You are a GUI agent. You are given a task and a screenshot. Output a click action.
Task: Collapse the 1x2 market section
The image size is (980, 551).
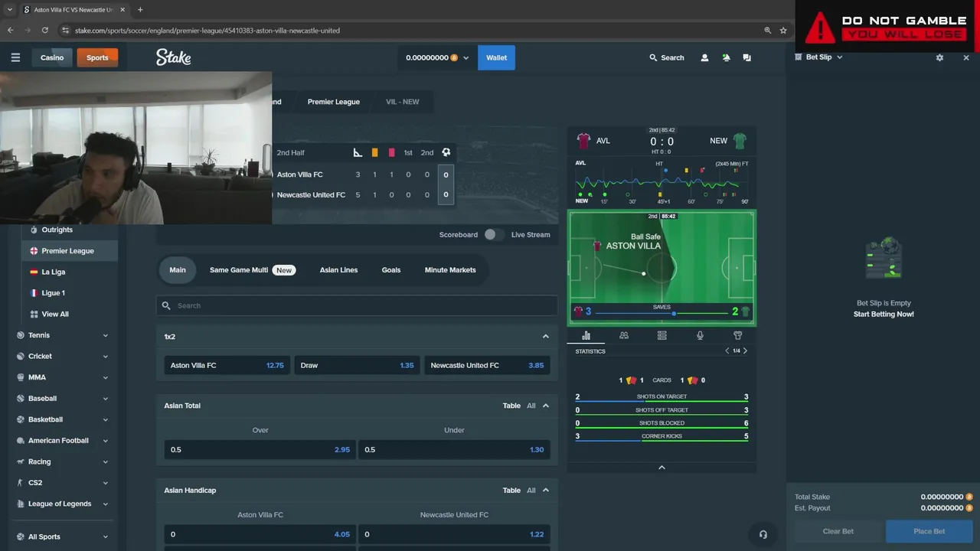pos(546,337)
